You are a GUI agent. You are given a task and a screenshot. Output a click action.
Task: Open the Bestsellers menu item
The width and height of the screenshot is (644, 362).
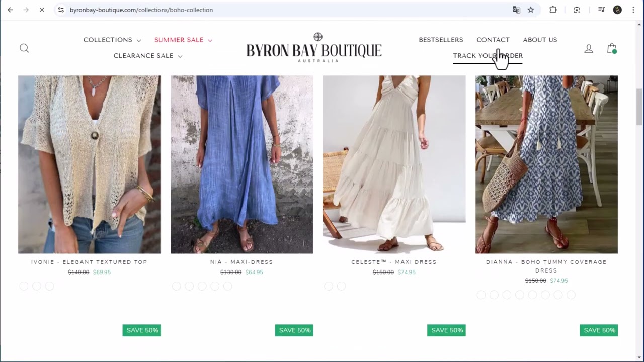click(441, 40)
